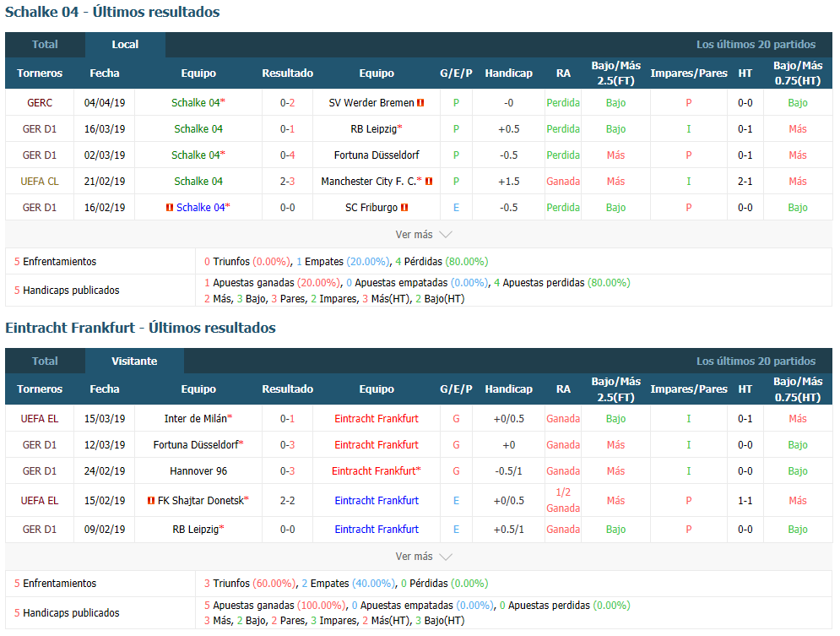Click 'Schalke 04 - Últimos resultados' heading
This screenshot has width=840, height=636.
pyautogui.click(x=112, y=12)
